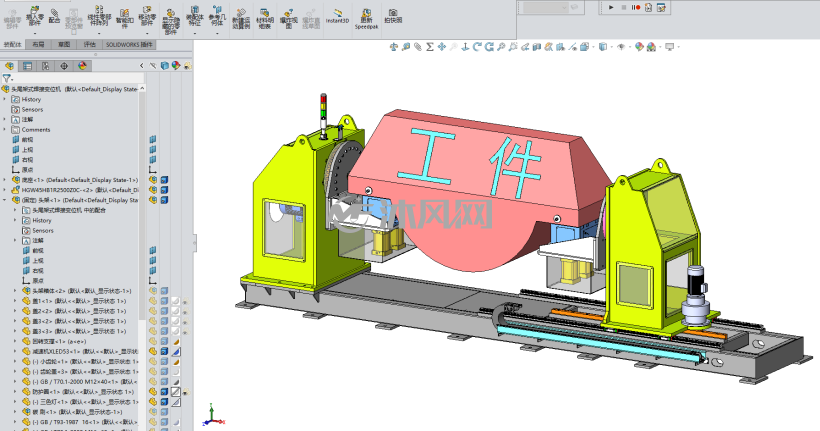The height and width of the screenshot is (431, 820).
Task: Toggle the Instant3D tool
Action: click(337, 16)
